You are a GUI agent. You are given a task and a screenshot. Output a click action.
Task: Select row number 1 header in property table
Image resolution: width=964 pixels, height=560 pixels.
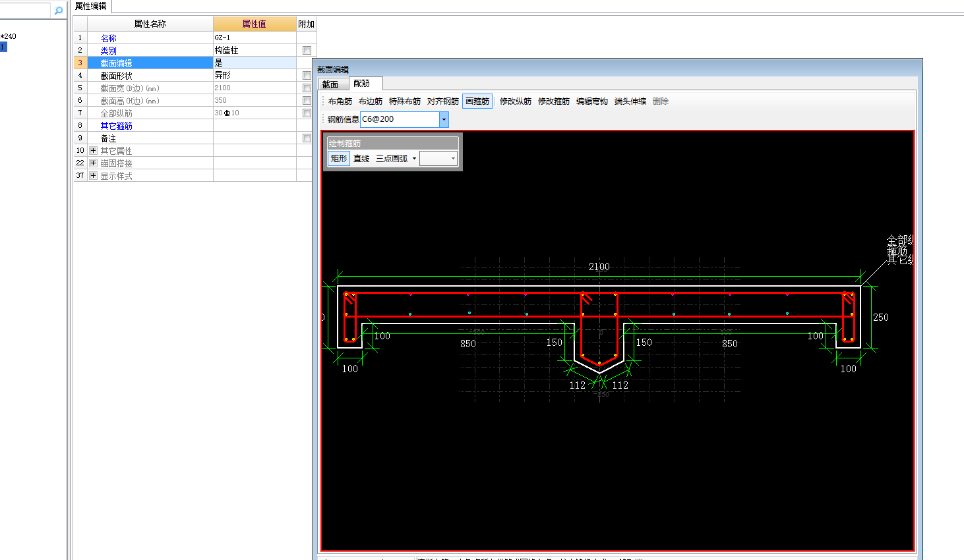(80, 38)
